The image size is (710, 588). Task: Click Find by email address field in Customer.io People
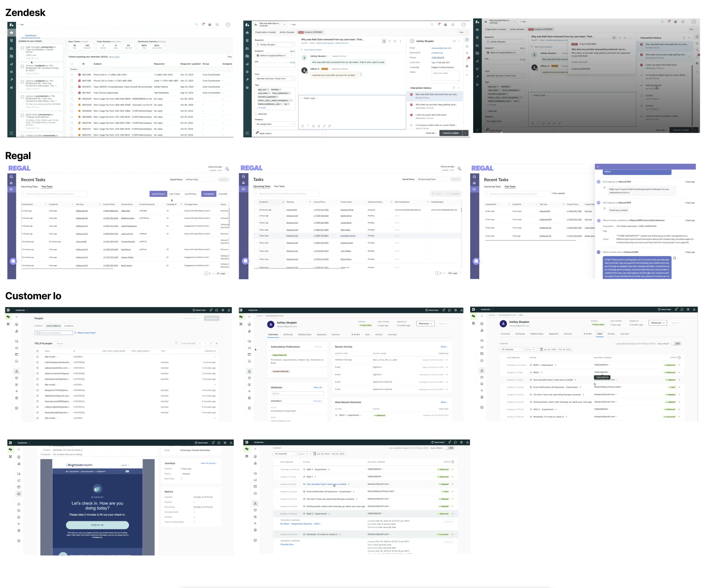tap(54, 333)
